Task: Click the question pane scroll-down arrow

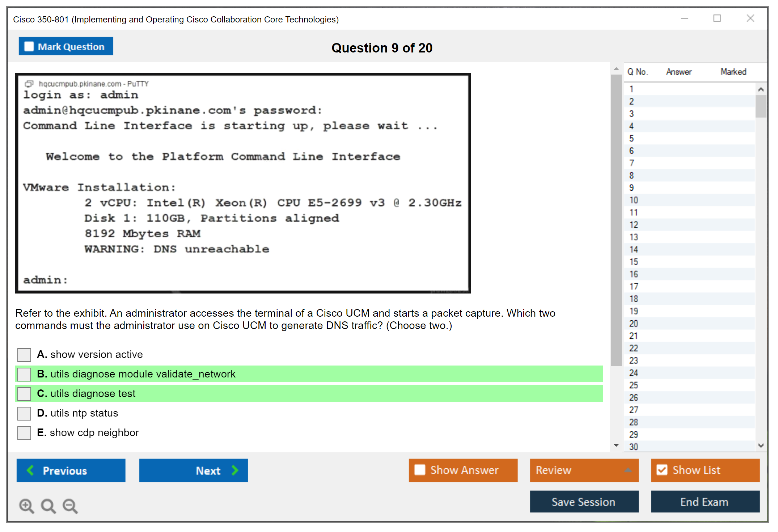Action: point(616,445)
